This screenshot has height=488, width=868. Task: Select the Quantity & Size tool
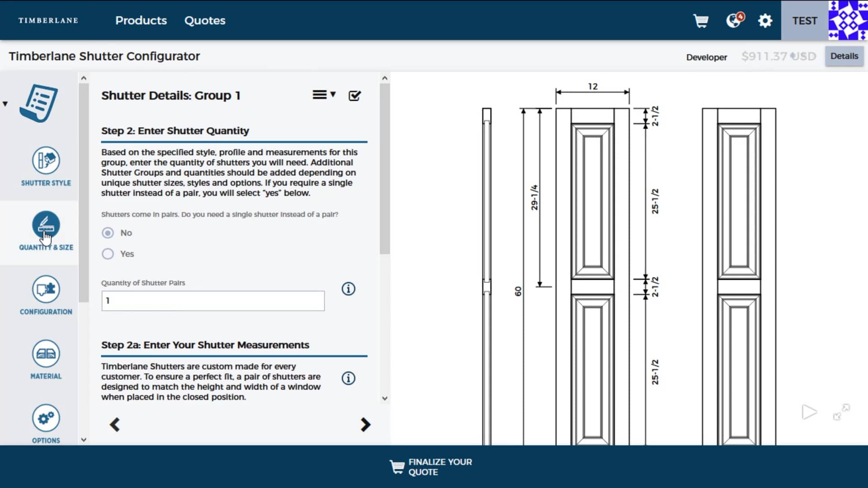(46, 230)
